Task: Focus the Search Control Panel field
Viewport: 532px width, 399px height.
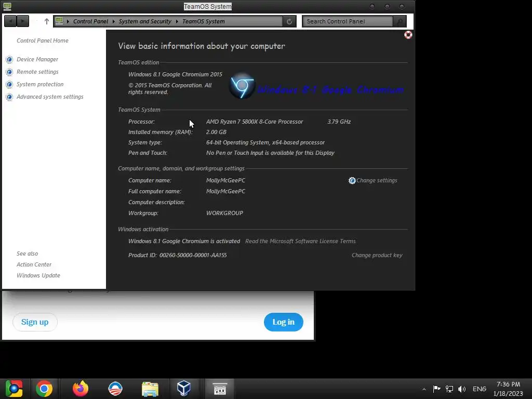Action: coord(348,21)
